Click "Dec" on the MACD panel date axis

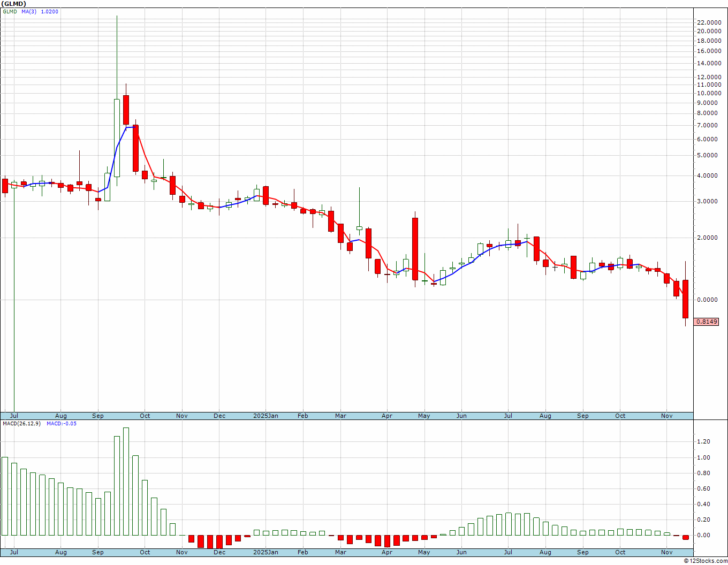point(219,552)
